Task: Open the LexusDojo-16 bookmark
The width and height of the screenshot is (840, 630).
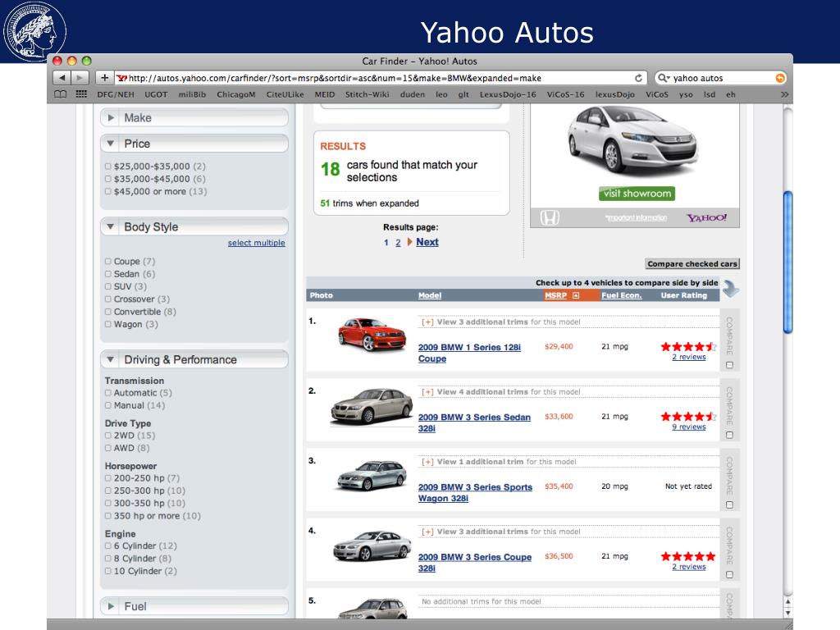Action: [508, 94]
